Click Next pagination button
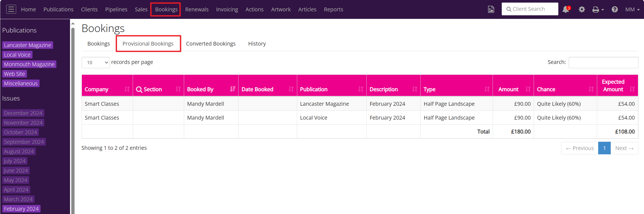The height and width of the screenshot is (214, 644). (x=624, y=148)
